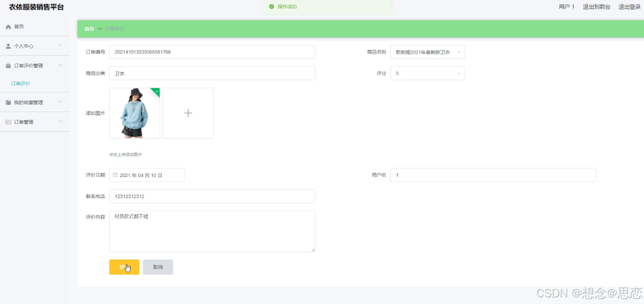This screenshot has width=644, height=304.
Task: Open 订单管理 sidebar menu
Action: pos(35,122)
